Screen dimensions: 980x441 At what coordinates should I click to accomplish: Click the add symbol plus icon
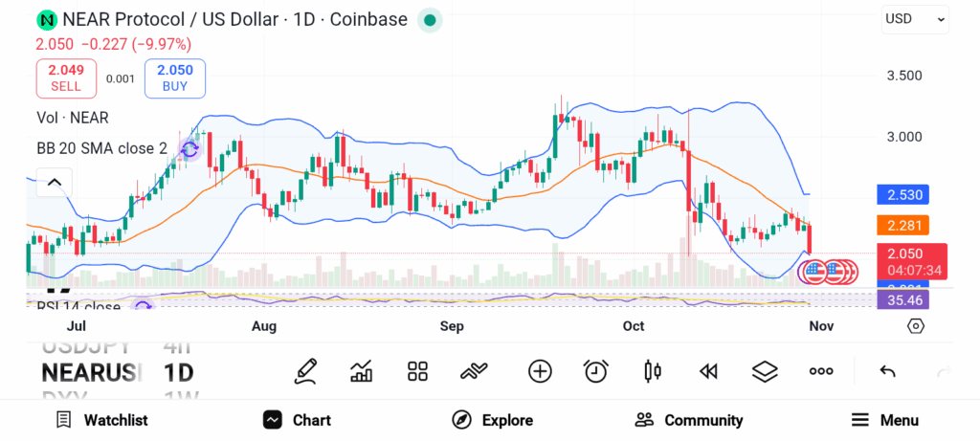coord(540,371)
